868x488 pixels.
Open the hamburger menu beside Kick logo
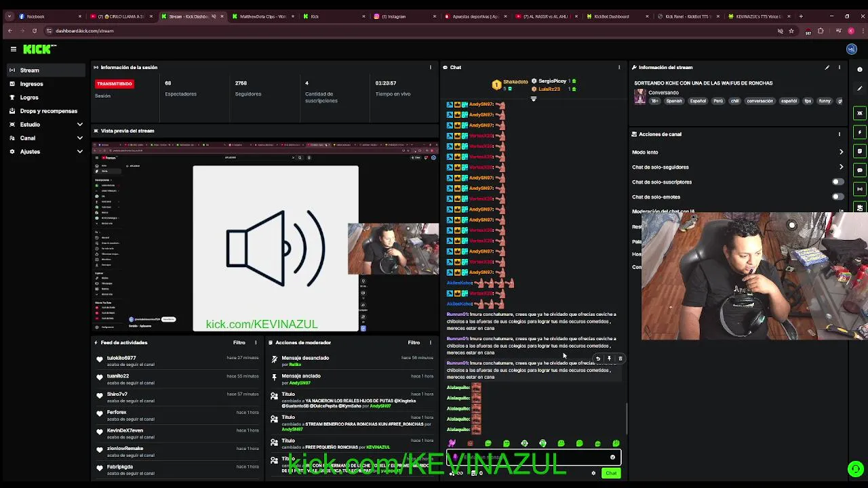13,49
